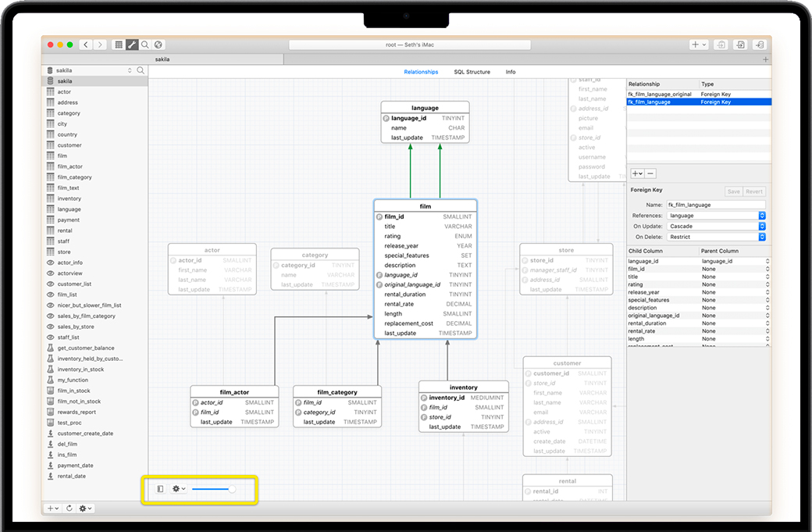Add a new tab with the plus icon

[x=765, y=59]
